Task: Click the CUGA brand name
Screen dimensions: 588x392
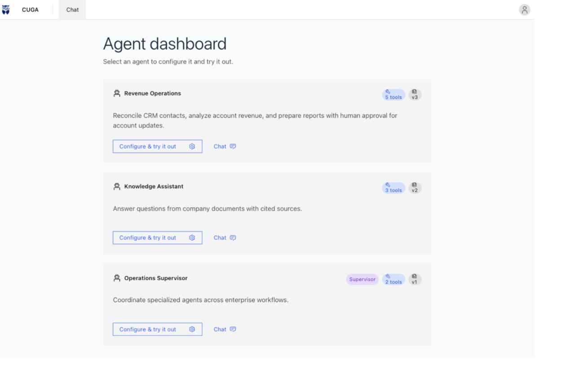Action: pos(30,10)
